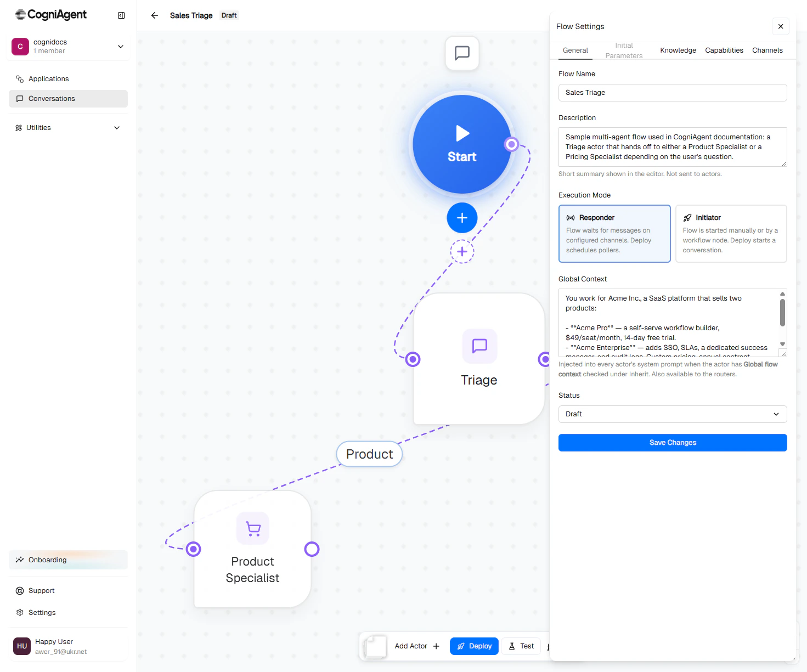Click the Test button
The width and height of the screenshot is (807, 672).
click(x=521, y=646)
